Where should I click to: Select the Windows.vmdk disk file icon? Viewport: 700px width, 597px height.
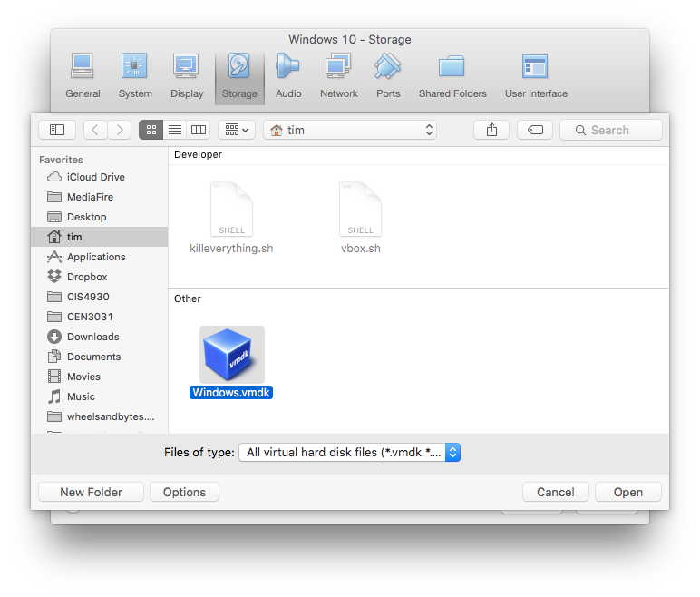click(232, 355)
